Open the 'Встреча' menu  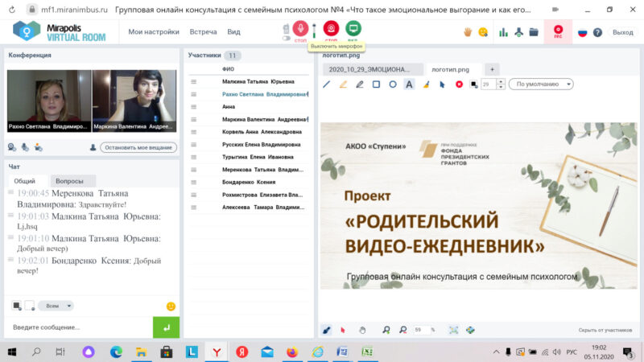(203, 31)
